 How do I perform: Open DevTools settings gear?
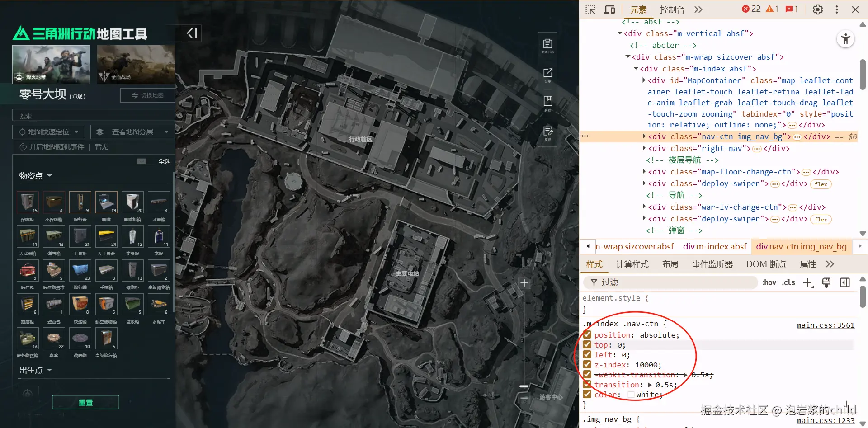818,9
